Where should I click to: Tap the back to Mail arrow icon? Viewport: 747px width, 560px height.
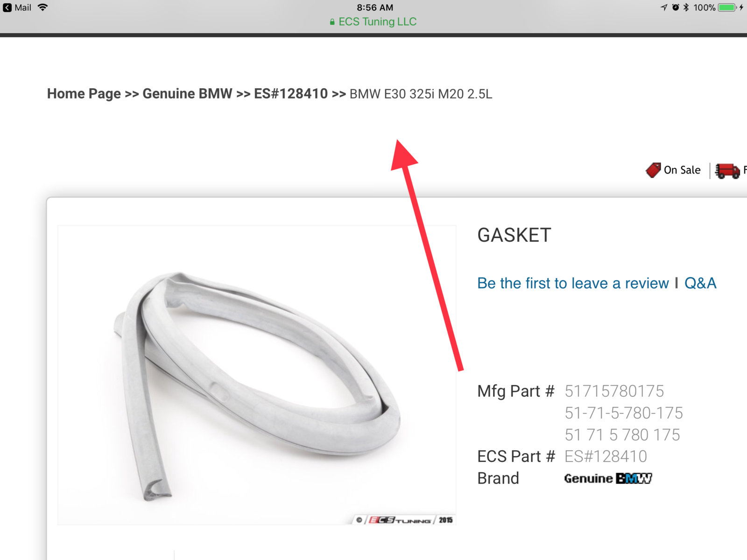(x=7, y=7)
